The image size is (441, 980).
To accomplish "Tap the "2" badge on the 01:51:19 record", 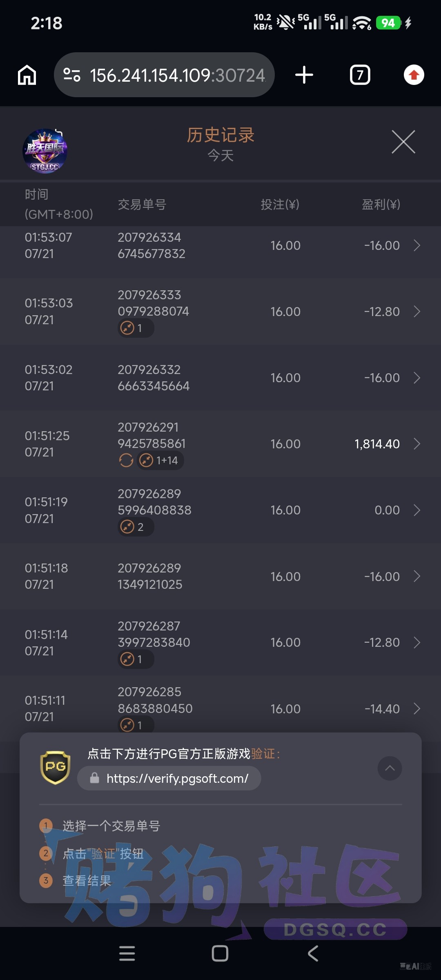I will (136, 527).
